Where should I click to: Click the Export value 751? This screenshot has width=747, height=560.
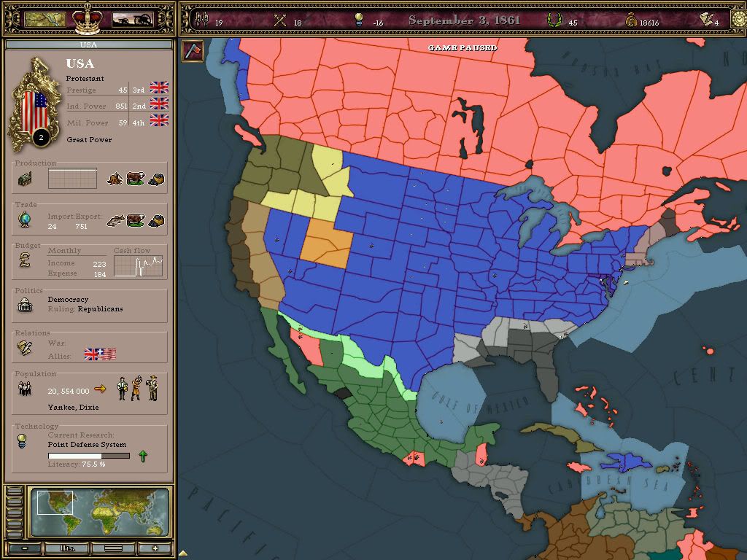82,226
